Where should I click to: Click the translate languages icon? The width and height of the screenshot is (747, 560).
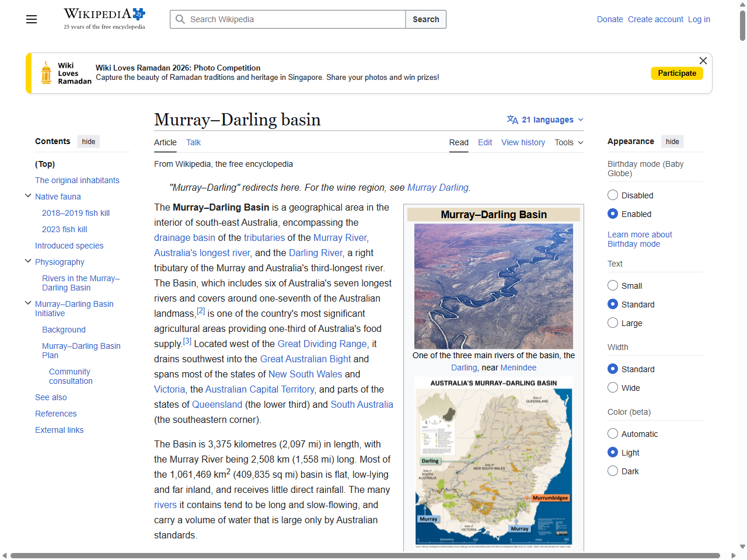pos(512,120)
